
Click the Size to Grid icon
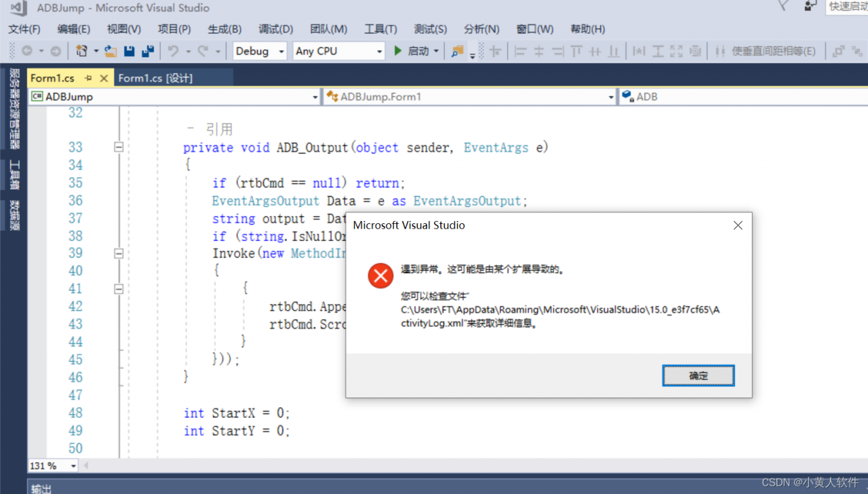pos(695,51)
